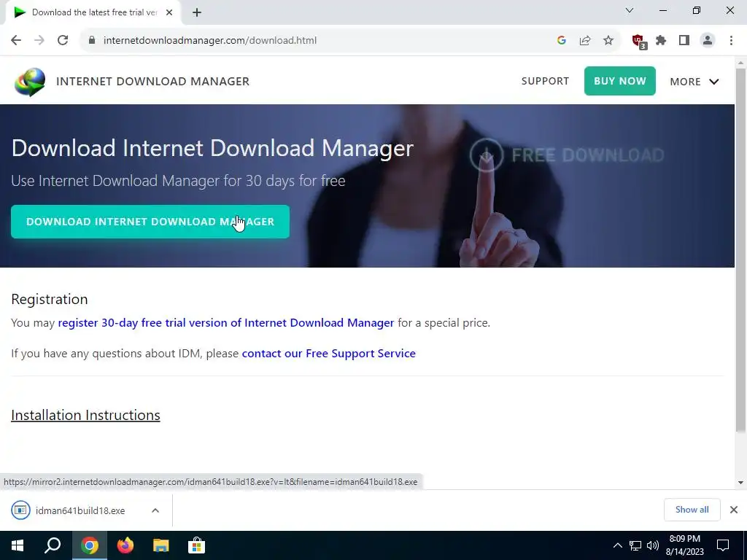Open the Chrome profile avatar
The height and width of the screenshot is (560, 747).
click(708, 41)
